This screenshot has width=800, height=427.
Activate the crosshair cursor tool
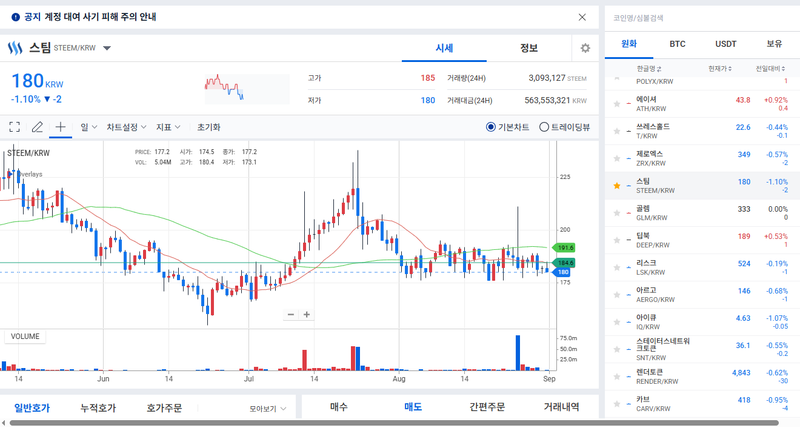click(x=60, y=127)
